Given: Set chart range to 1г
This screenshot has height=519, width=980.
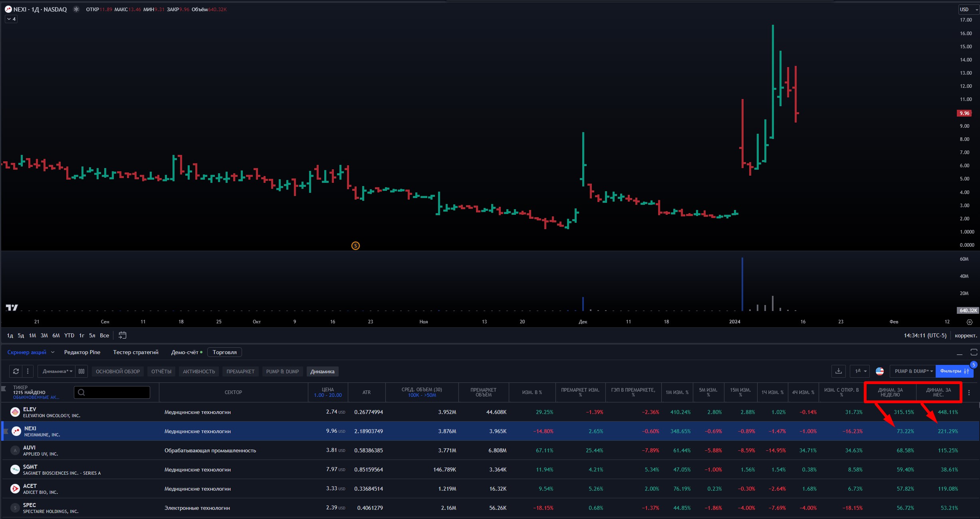Looking at the screenshot, I should coord(81,336).
